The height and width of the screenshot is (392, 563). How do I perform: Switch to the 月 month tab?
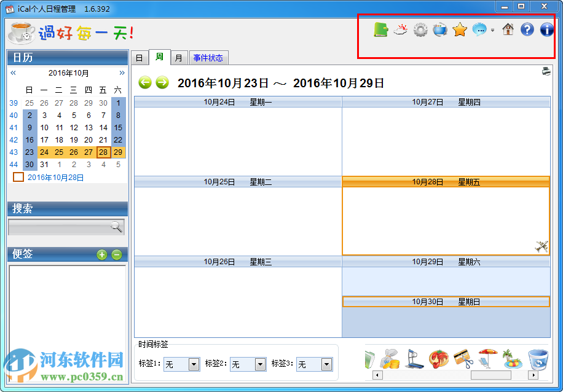(x=179, y=57)
